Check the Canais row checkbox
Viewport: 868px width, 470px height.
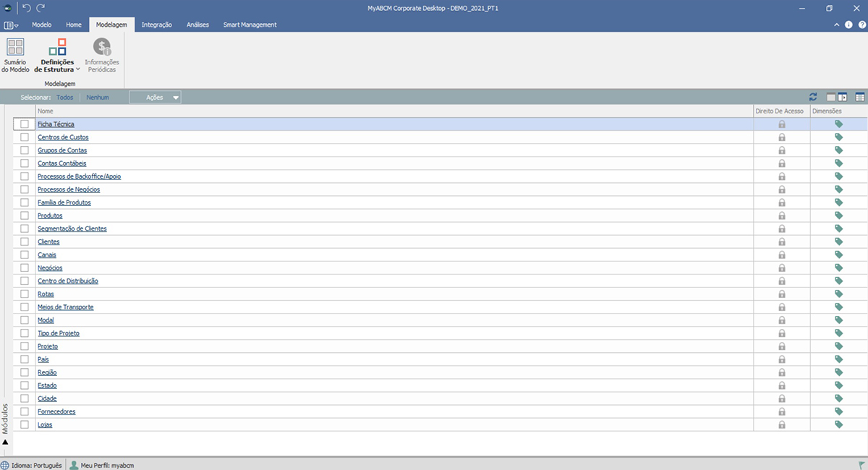coord(25,255)
